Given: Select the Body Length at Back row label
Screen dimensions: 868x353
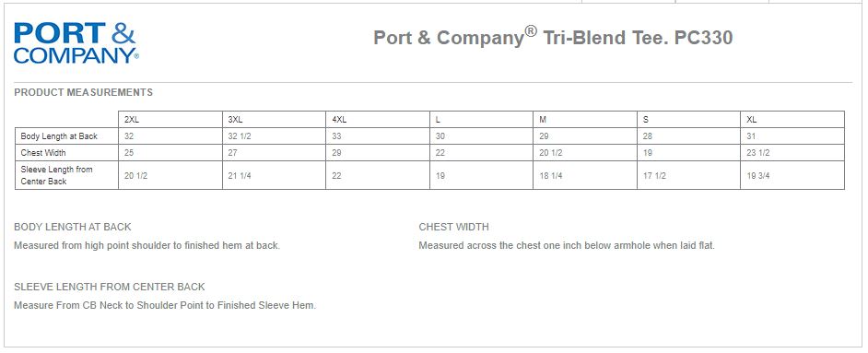Looking at the screenshot, I should click(x=59, y=136).
